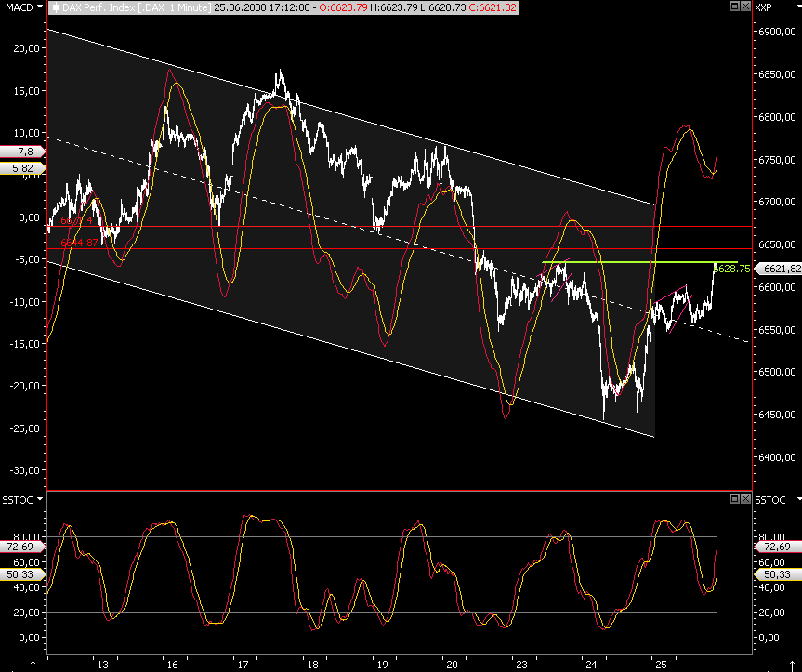
Task: Select the current price tag 6621,82
Action: click(x=779, y=269)
